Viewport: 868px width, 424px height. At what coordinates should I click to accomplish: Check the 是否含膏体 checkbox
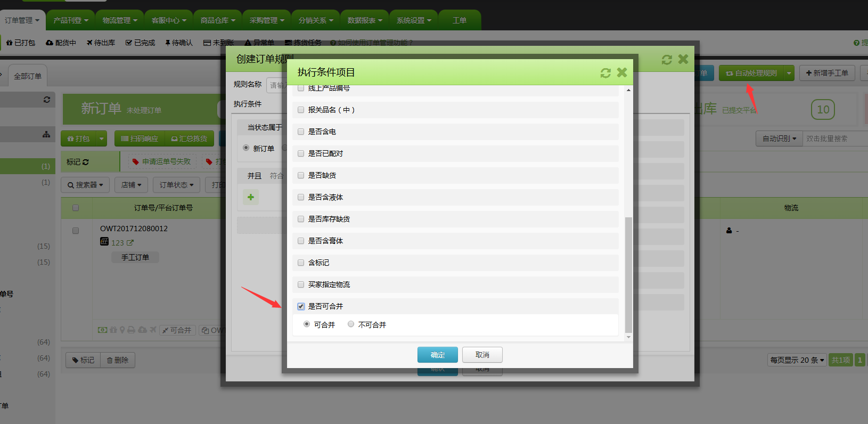[x=301, y=241]
